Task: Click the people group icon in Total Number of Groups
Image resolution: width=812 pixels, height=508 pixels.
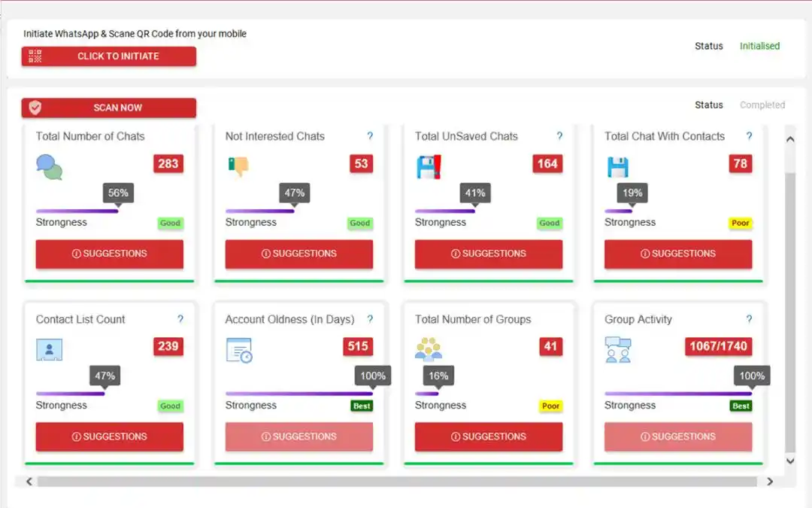Action: 429,349
